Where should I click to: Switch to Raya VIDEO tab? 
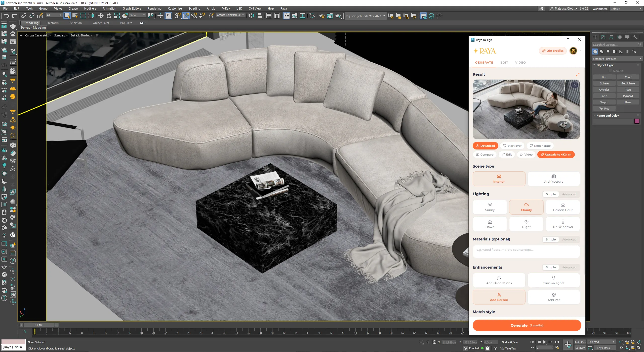click(520, 63)
